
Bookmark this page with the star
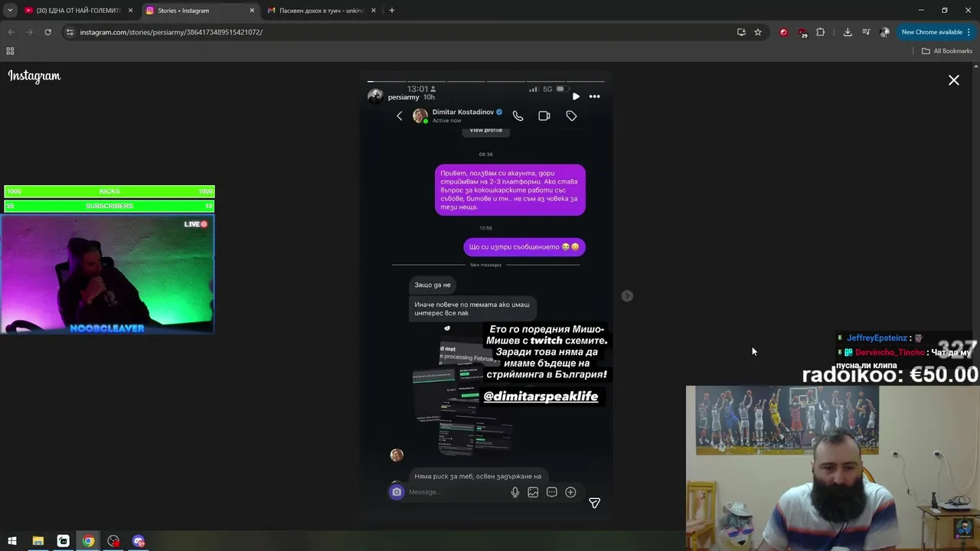tap(758, 32)
